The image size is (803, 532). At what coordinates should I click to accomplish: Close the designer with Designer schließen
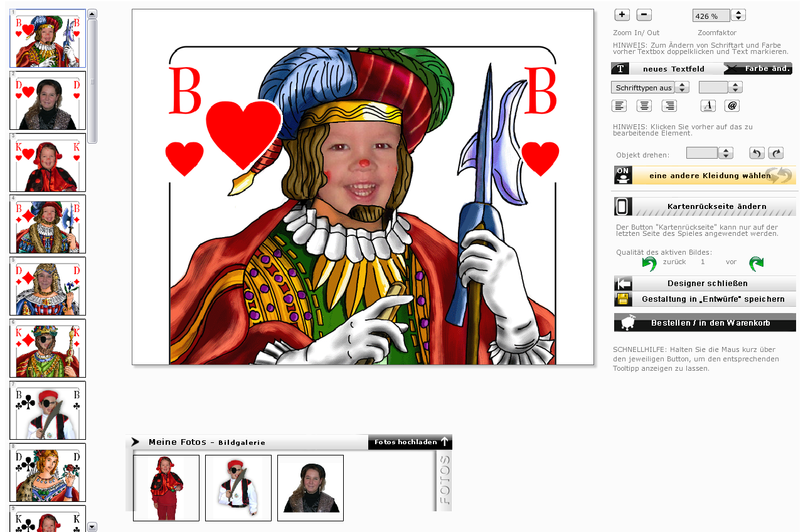click(705, 284)
